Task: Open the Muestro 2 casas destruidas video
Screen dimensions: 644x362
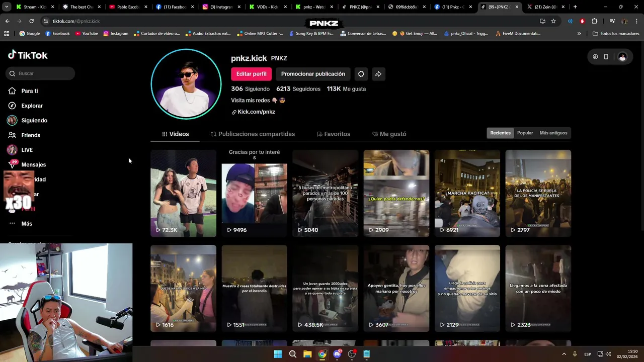Action: (x=254, y=288)
